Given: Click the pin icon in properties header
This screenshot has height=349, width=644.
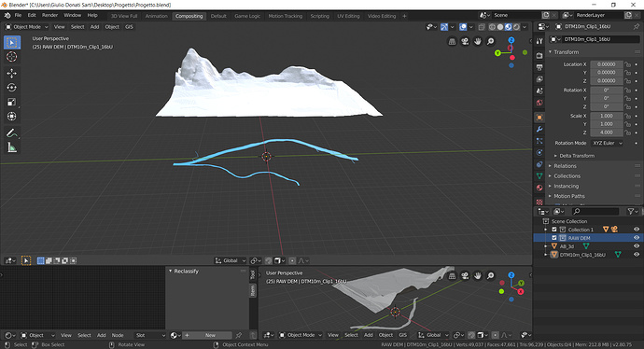Looking at the screenshot, I should click(x=637, y=26).
